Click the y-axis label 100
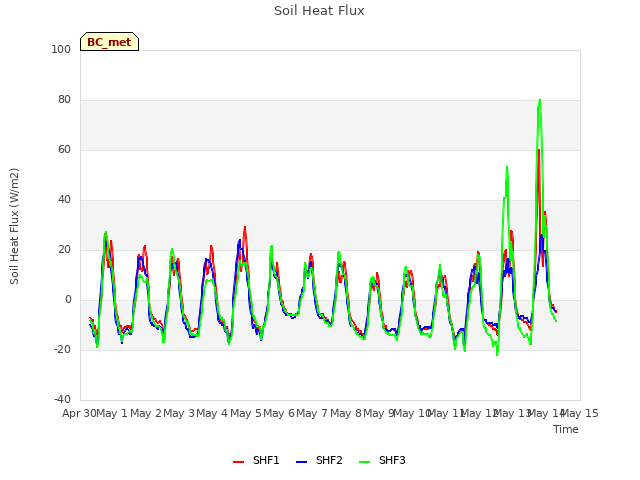 [x=61, y=50]
